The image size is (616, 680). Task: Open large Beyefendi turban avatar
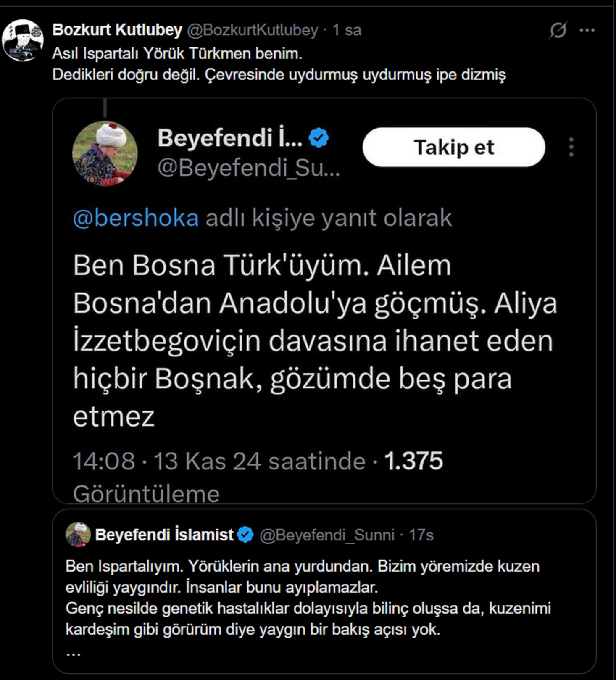(105, 153)
